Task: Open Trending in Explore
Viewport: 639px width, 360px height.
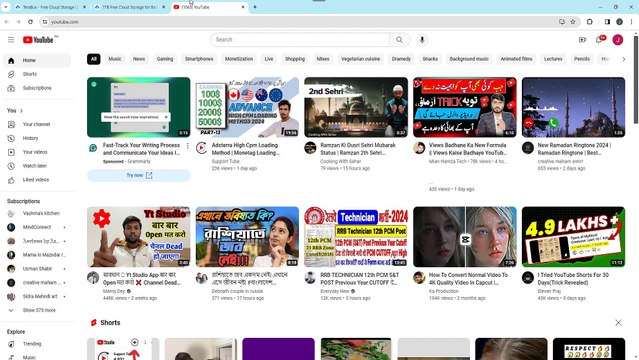Action: [37, 344]
